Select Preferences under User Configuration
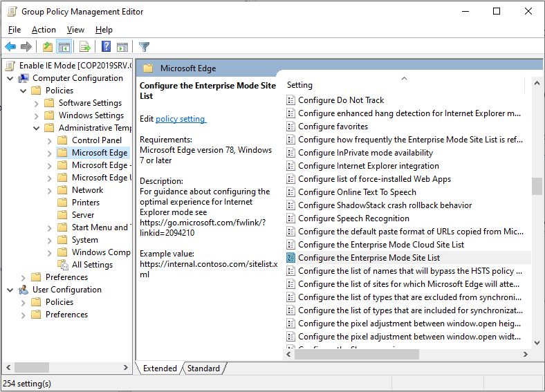 click(66, 315)
